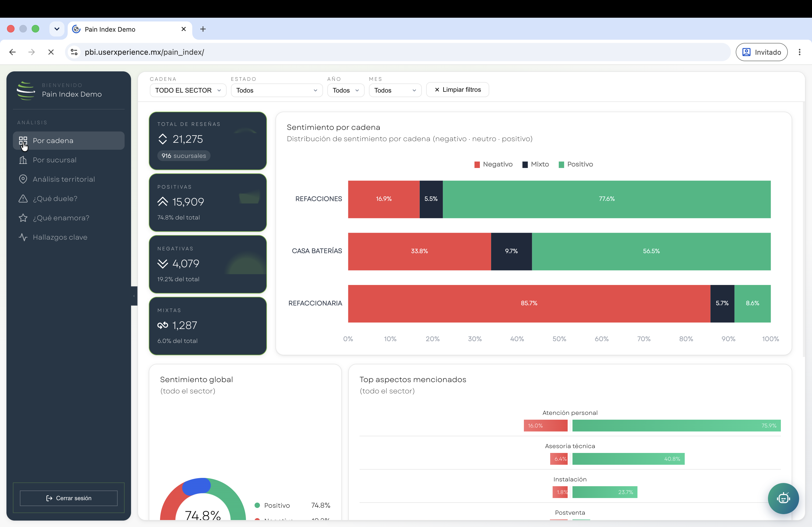812x527 pixels.
Task: Click the 4,079 negativas value
Action: coord(186,263)
